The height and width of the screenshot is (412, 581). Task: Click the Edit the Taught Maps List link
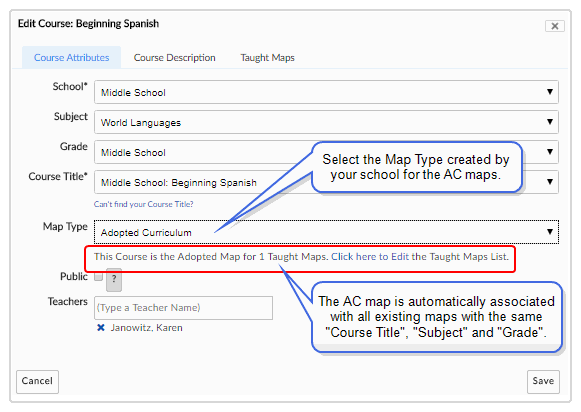420,257
